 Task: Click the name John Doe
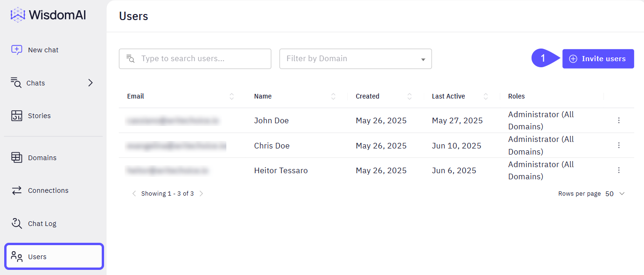tap(271, 120)
